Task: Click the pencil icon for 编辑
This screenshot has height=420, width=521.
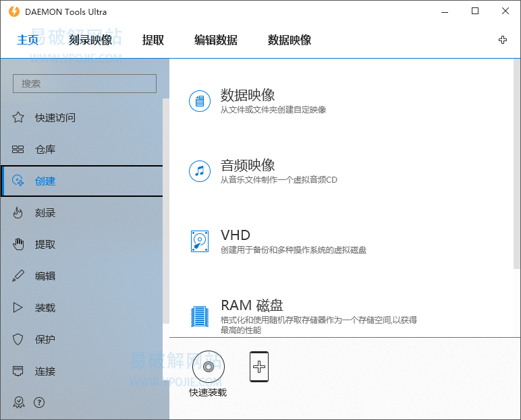Action: pyautogui.click(x=18, y=276)
